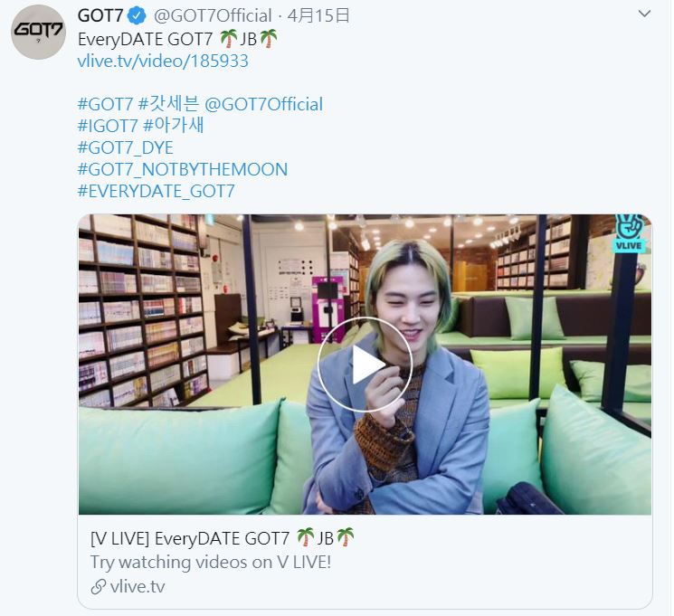The width and height of the screenshot is (674, 616).
Task: Click the vlive.tv domain text in card
Action: click(x=138, y=587)
